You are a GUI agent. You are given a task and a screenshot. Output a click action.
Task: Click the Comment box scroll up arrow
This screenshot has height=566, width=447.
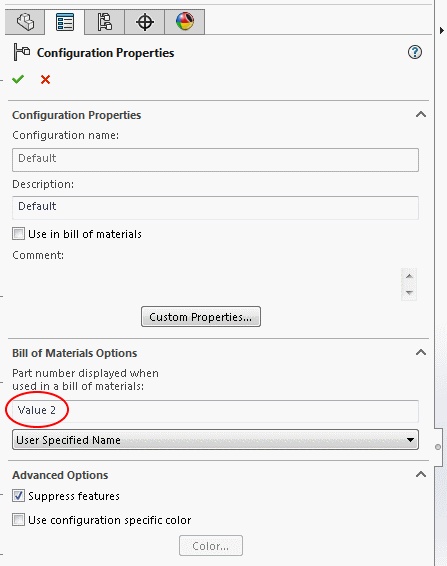tap(409, 276)
